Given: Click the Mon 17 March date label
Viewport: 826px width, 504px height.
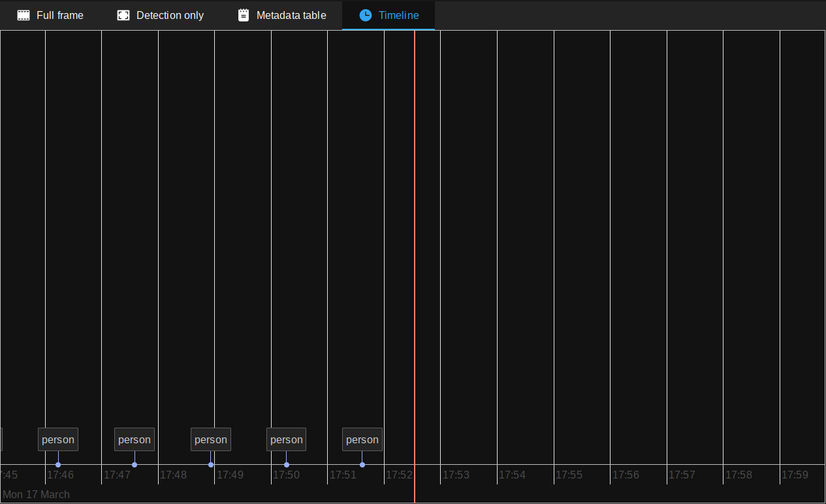Looking at the screenshot, I should (x=36, y=494).
